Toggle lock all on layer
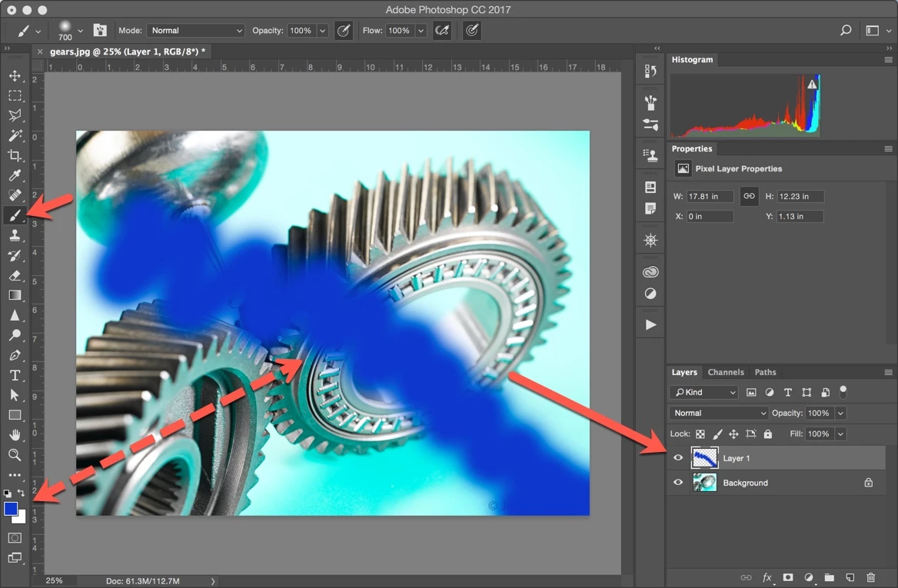 [x=768, y=434]
